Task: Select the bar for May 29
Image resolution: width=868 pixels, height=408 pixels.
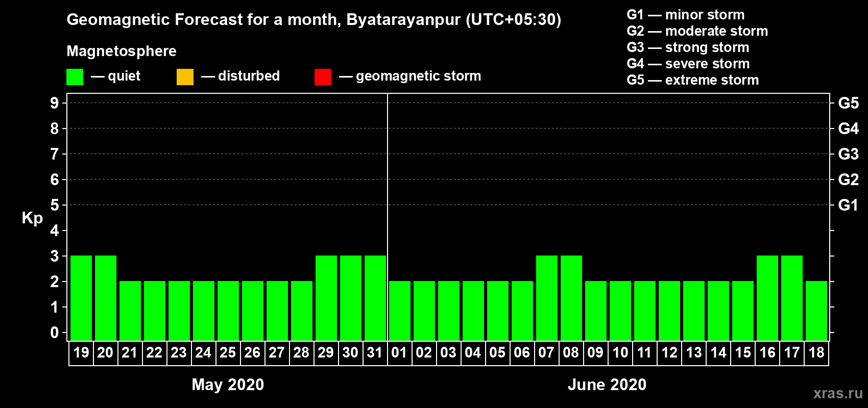Action: point(326,298)
